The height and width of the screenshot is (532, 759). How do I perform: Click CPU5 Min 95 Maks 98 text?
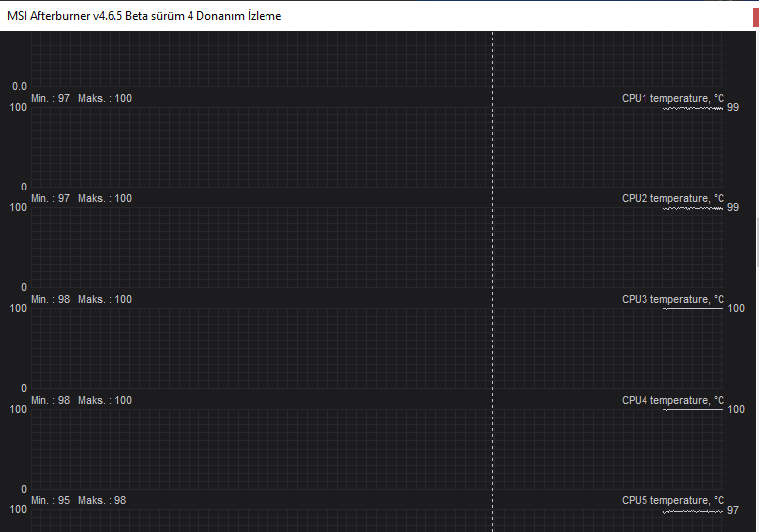click(x=78, y=501)
